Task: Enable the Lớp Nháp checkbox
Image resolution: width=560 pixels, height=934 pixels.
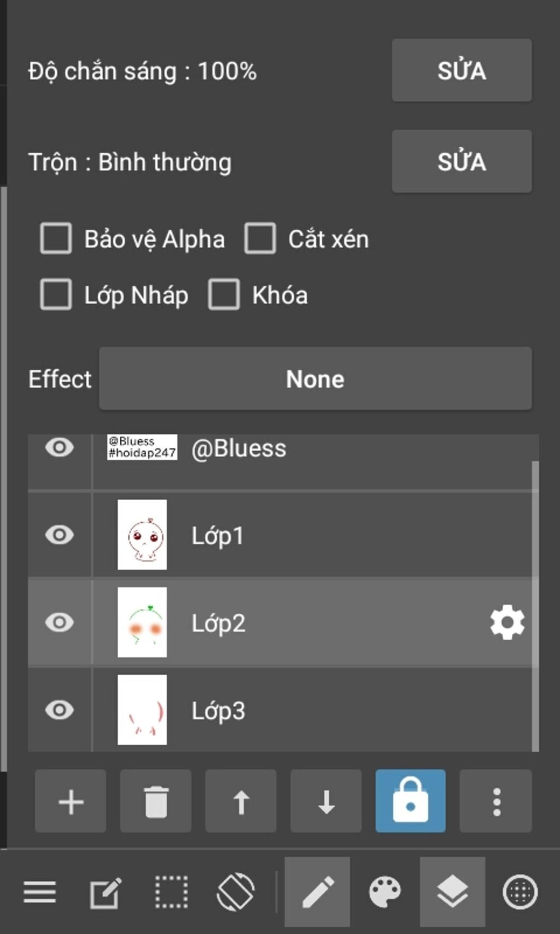Action: tap(56, 295)
